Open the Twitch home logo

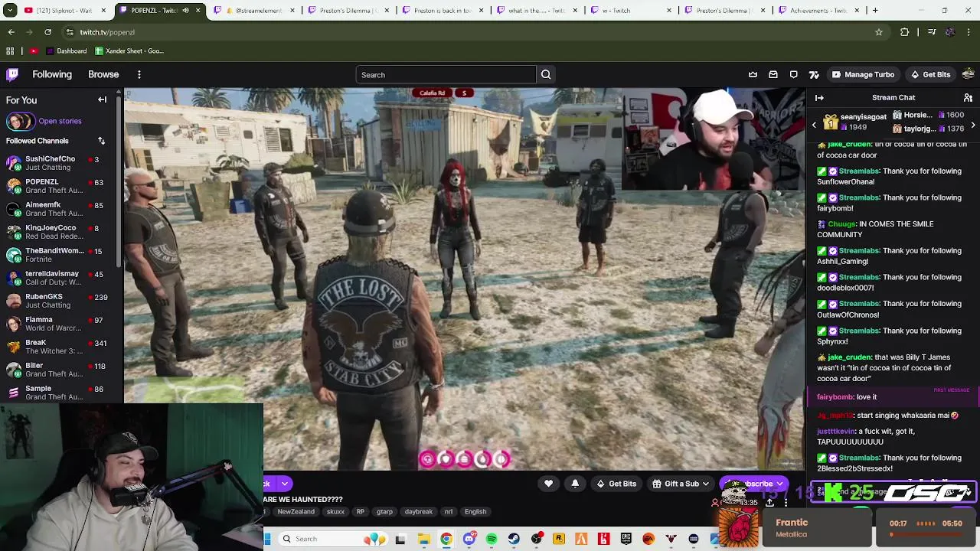pos(12,74)
